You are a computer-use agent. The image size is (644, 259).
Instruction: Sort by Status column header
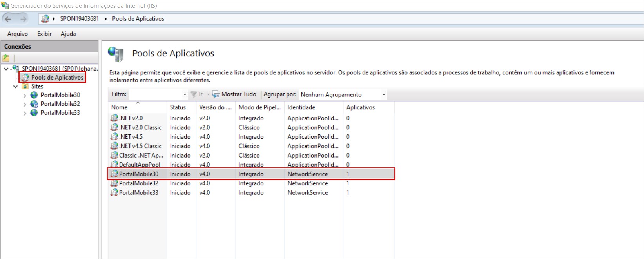tap(181, 107)
